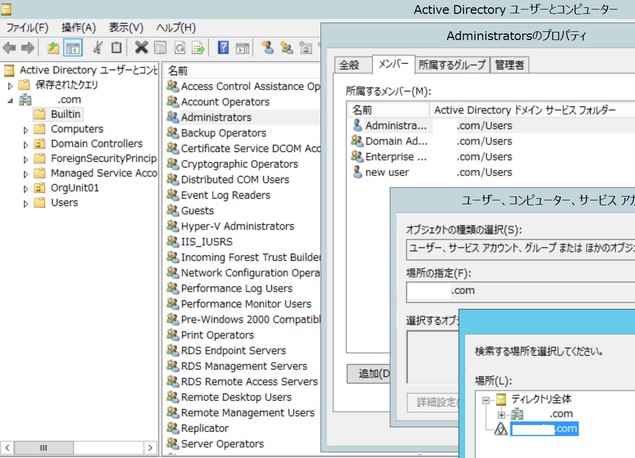Click the Delete X toolbar icon
Viewport: 635px width, 458px height.
click(141, 48)
